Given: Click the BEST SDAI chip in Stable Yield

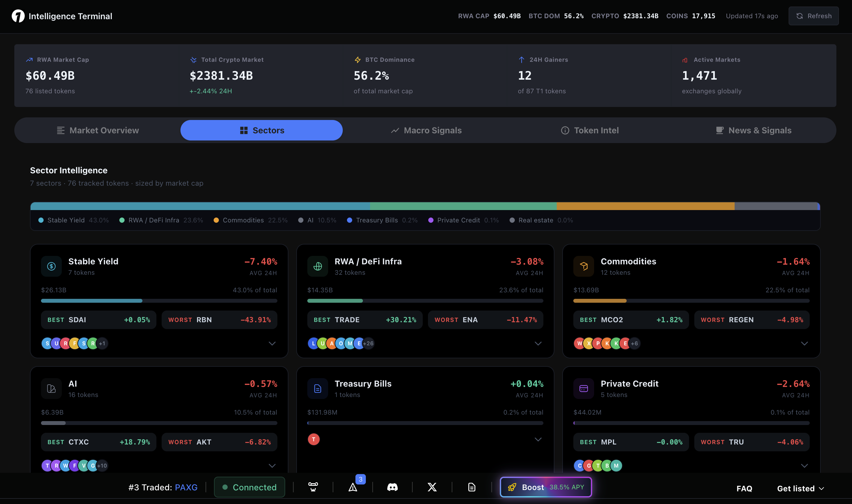Looking at the screenshot, I should tap(99, 320).
